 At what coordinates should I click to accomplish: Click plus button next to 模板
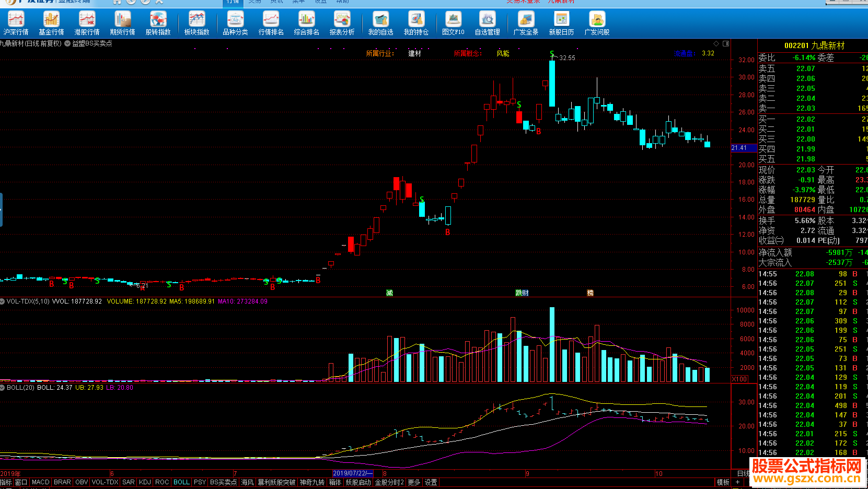[x=737, y=482]
